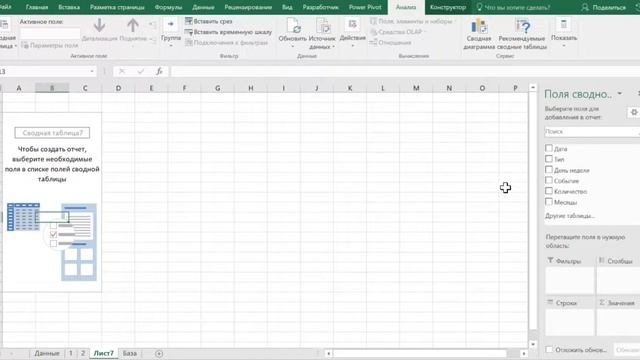Open the Поля сводной pane options arrow

pos(620,93)
